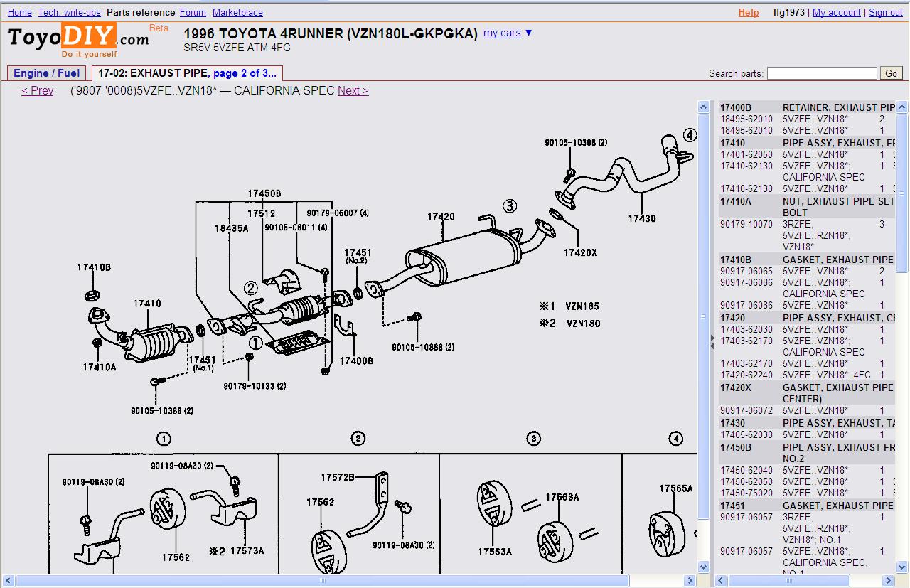Click the parts list vertical scrollbar thumb
This screenshot has height=588, width=910.
[x=902, y=192]
